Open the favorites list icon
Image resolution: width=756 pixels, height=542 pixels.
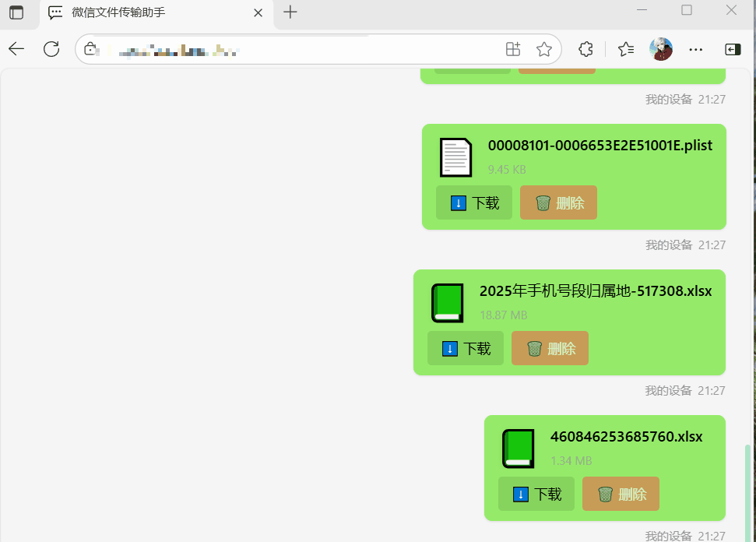pos(626,49)
